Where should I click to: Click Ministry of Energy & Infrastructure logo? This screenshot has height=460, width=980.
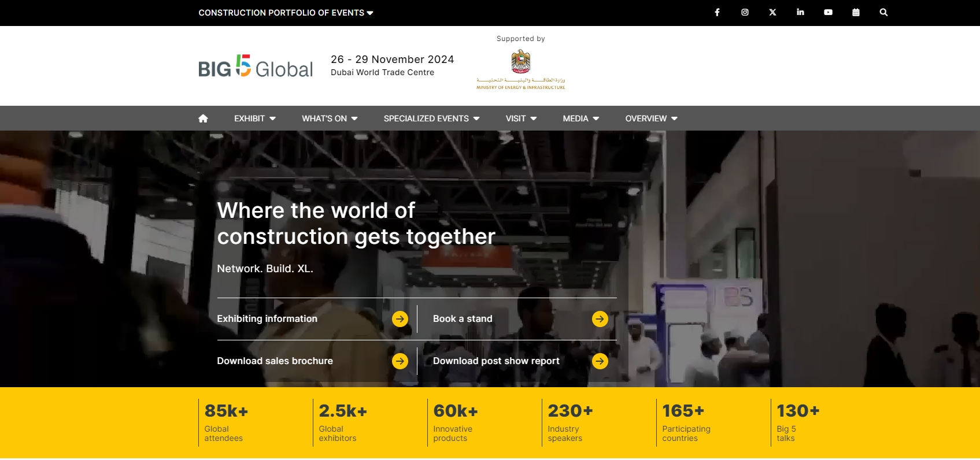521,69
